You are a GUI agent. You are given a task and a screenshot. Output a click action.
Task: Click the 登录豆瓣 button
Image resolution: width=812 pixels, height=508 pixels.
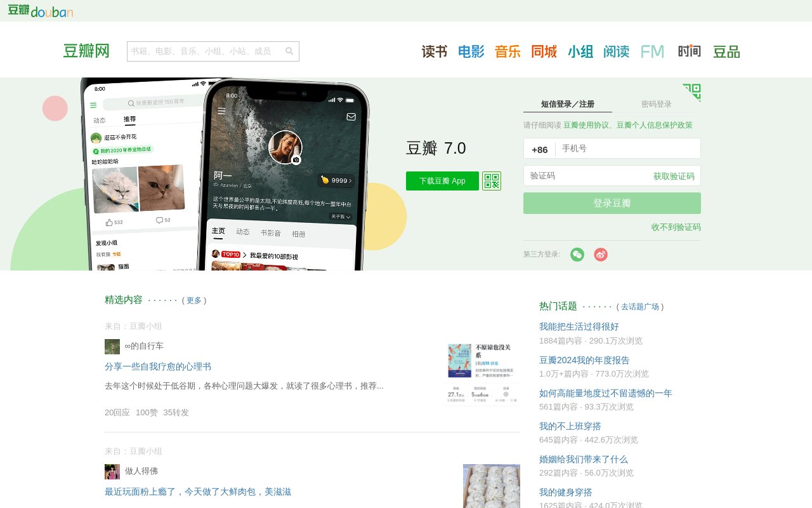tap(612, 203)
